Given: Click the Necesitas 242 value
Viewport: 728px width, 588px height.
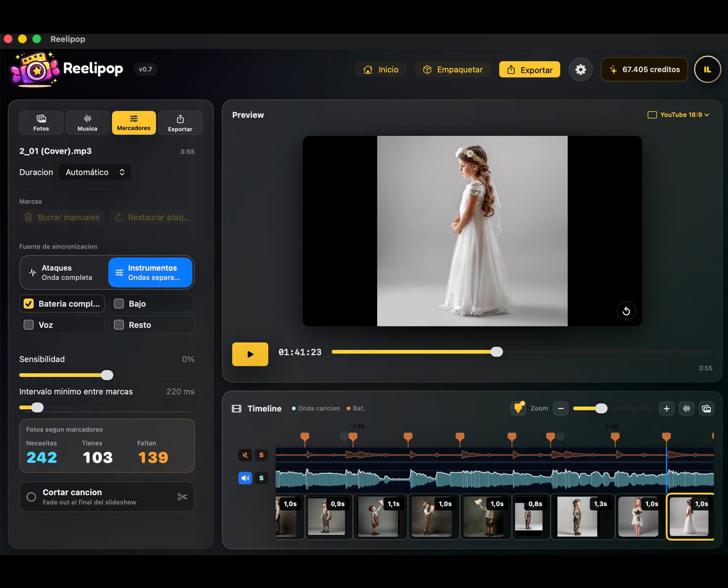Looking at the screenshot, I should [42, 457].
